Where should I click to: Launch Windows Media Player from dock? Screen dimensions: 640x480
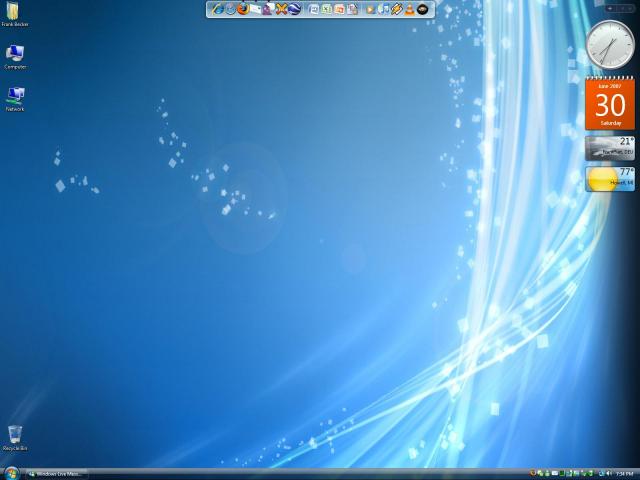click(371, 9)
